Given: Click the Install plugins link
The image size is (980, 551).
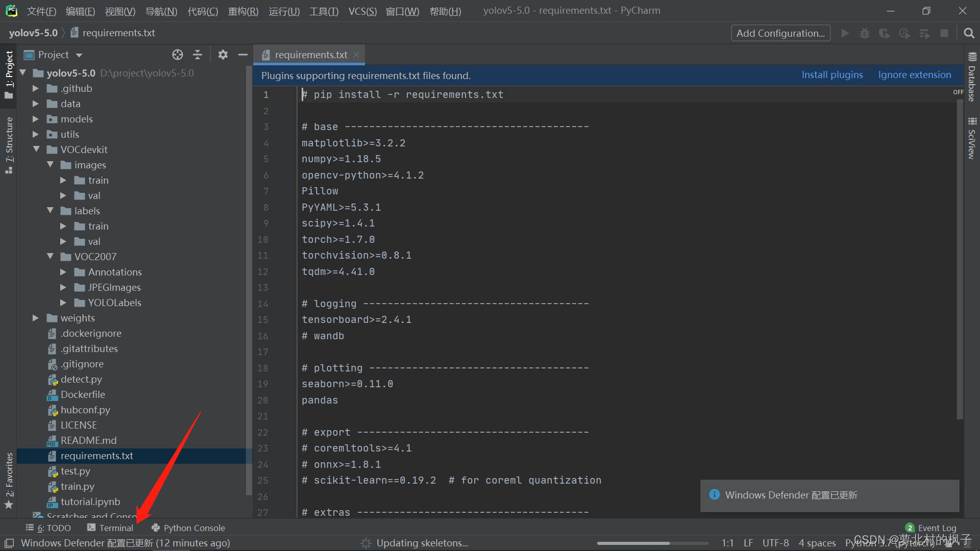Looking at the screenshot, I should click(832, 75).
